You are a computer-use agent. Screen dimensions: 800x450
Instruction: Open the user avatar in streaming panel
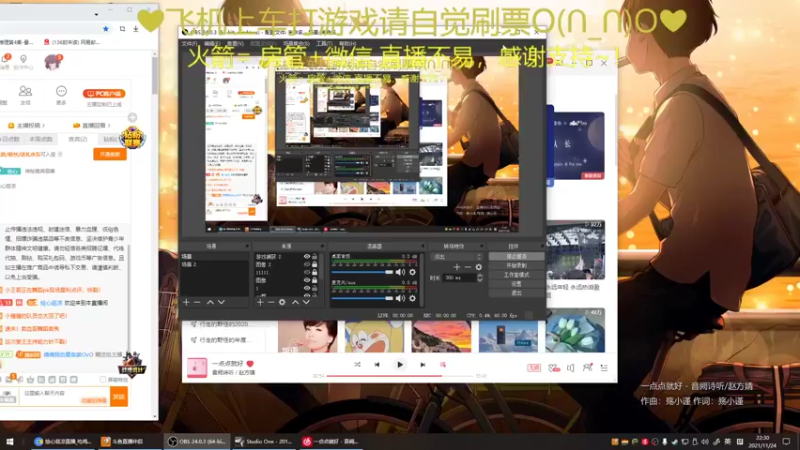(53, 62)
